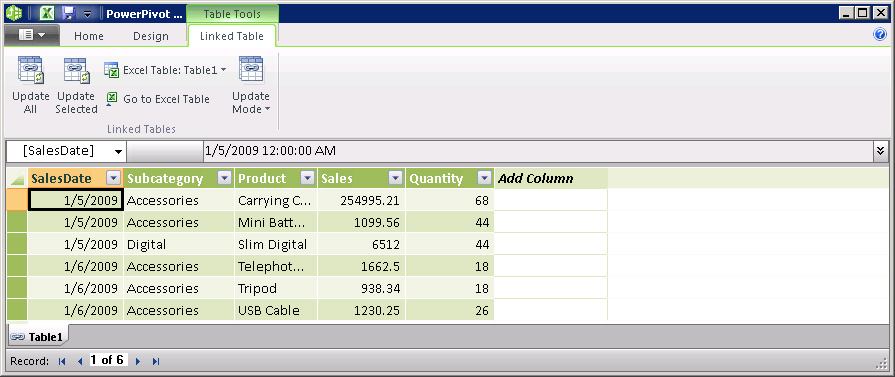
Task: Select the Sales cell containing 6512
Action: 361,244
